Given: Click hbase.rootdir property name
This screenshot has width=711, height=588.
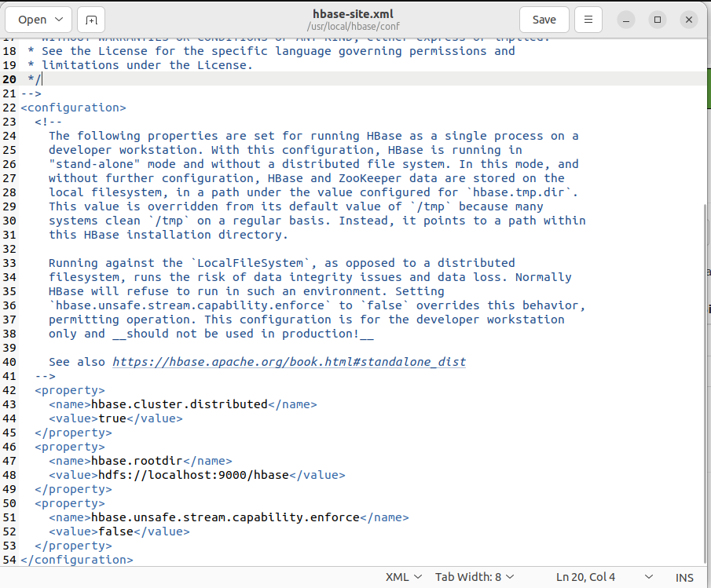Looking at the screenshot, I should [137, 461].
